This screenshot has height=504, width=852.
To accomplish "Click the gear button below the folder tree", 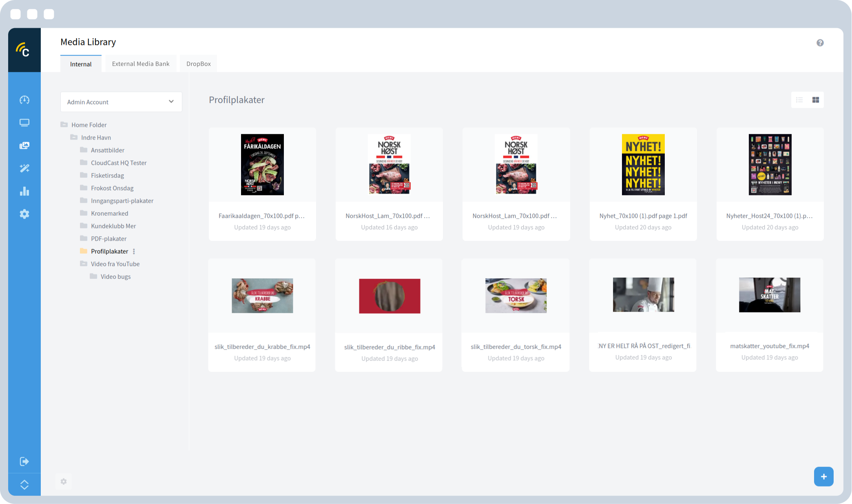I will point(64,482).
